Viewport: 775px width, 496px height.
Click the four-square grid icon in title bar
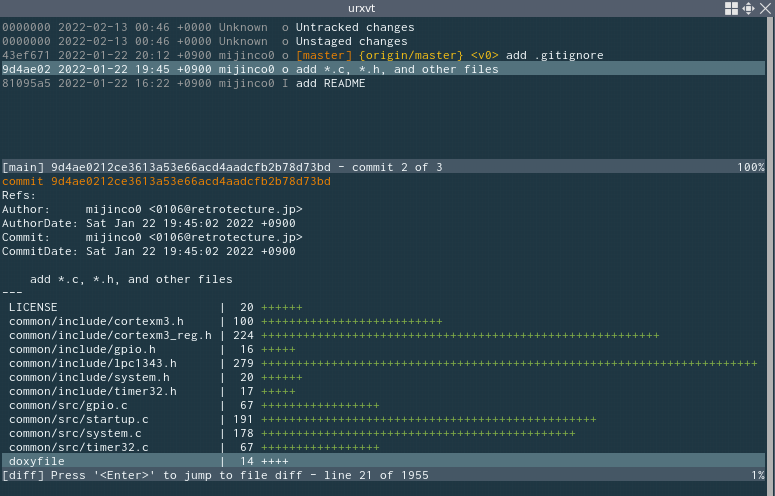[731, 8]
